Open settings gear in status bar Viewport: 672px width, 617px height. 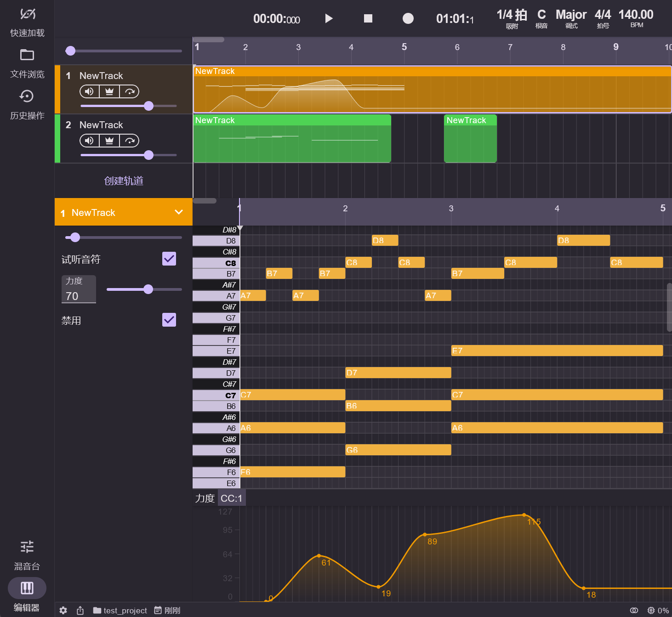[x=63, y=610]
